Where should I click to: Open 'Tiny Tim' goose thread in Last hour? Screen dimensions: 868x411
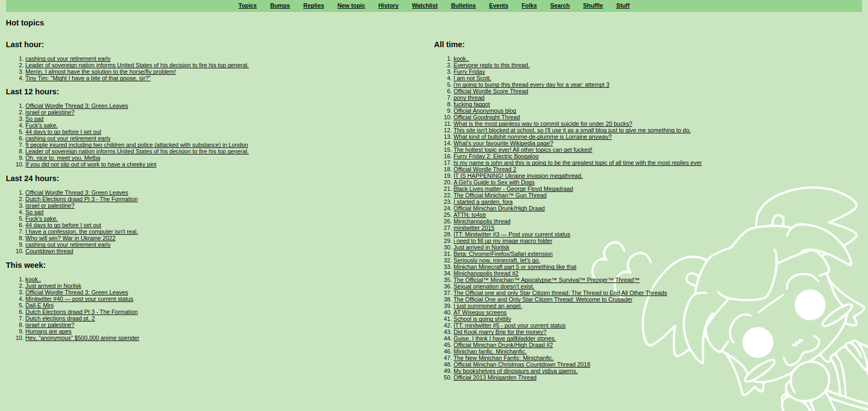(x=88, y=79)
